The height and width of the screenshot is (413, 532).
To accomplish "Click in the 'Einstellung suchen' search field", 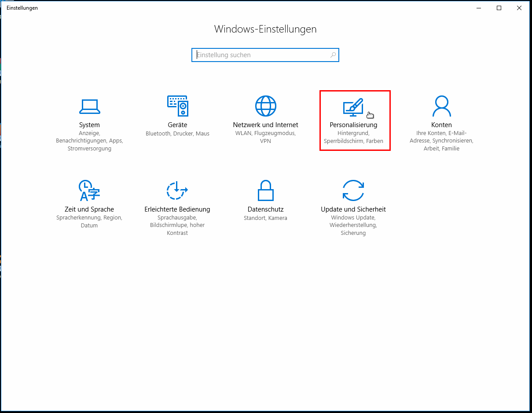I will tap(265, 55).
